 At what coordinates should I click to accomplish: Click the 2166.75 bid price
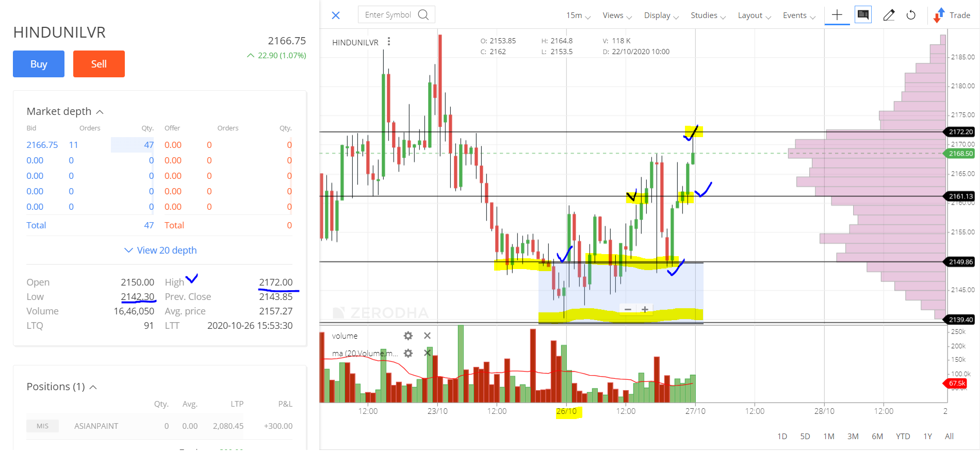42,145
